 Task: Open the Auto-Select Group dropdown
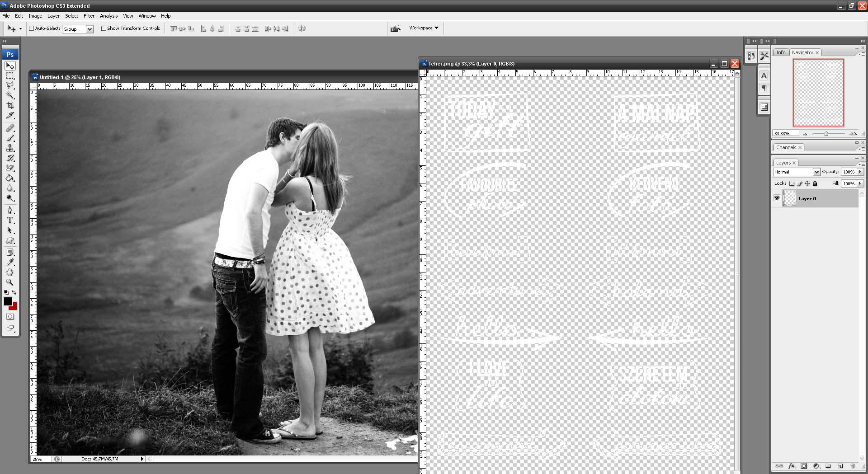coord(90,29)
